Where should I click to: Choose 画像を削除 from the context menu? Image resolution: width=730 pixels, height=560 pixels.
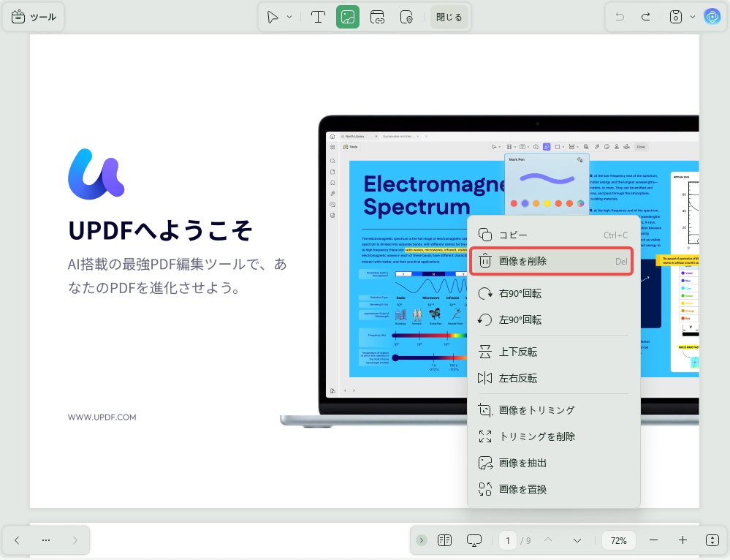[x=551, y=261]
